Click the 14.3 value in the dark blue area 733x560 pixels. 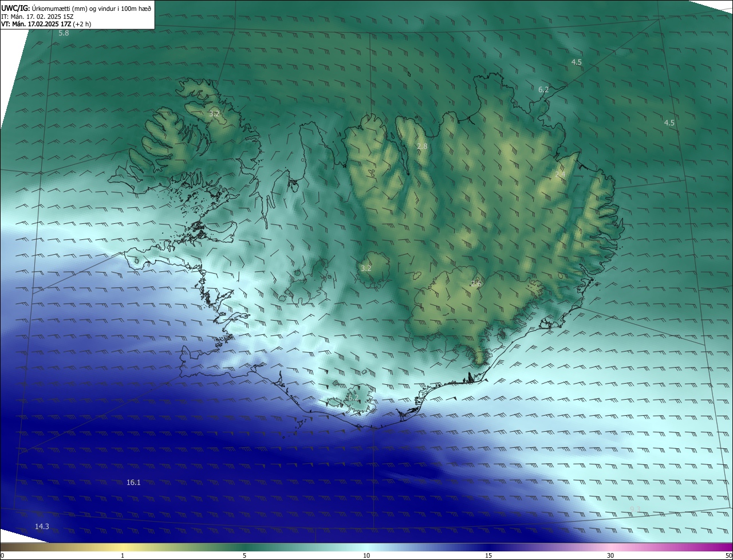coord(42,526)
